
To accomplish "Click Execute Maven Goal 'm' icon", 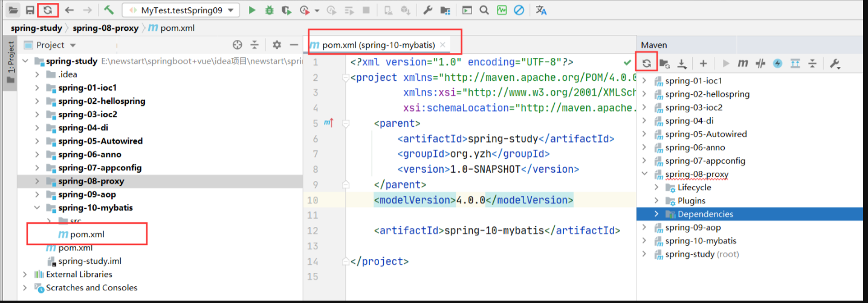I will tap(743, 63).
